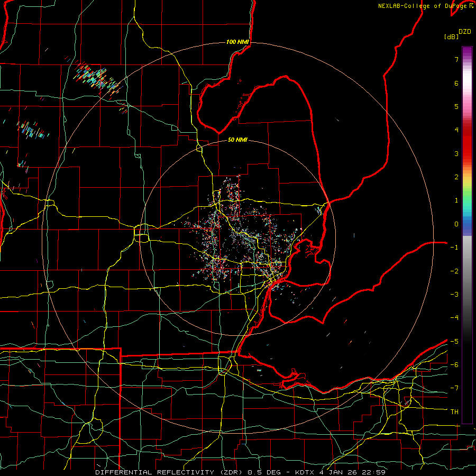
Task: Select the -2 value on the scale
Action: click(x=454, y=271)
